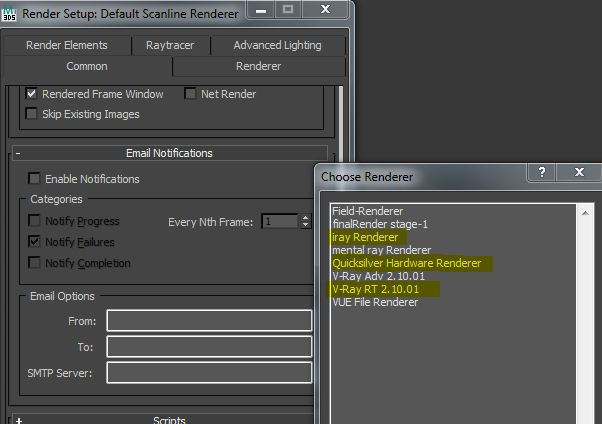Screen dimensions: 602x424
Task: Select Field-Renderer in the list
Action: click(x=367, y=211)
